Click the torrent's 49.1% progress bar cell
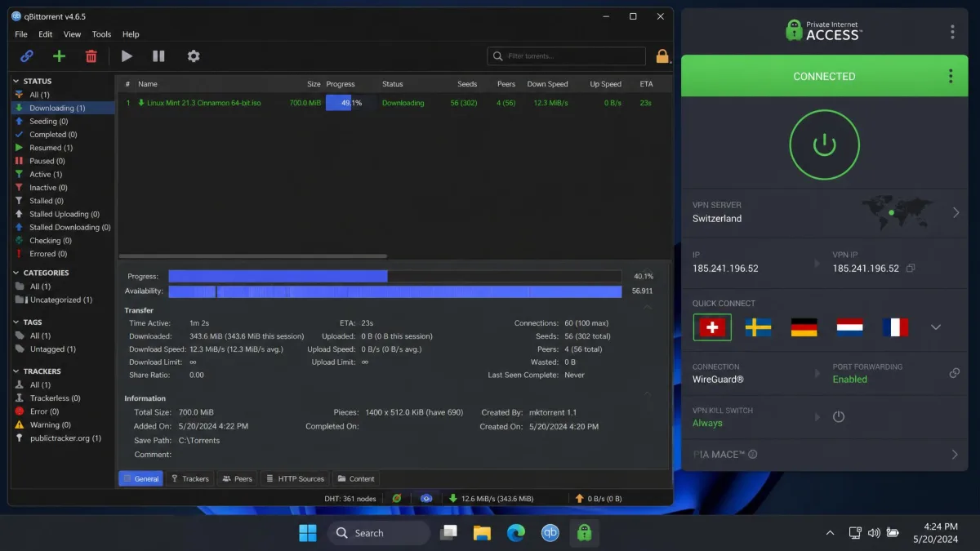The height and width of the screenshot is (551, 980). pos(350,103)
